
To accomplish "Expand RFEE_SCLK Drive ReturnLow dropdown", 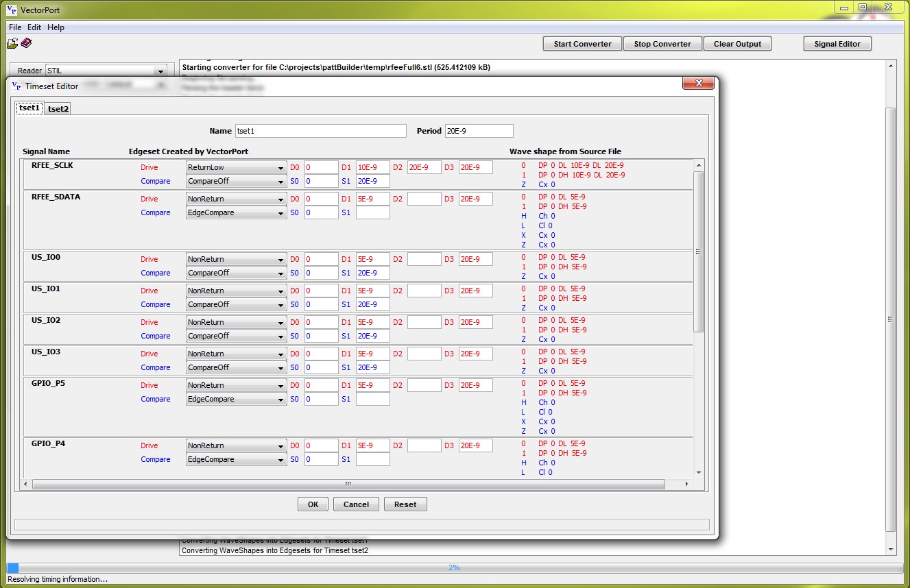I will point(236,167).
